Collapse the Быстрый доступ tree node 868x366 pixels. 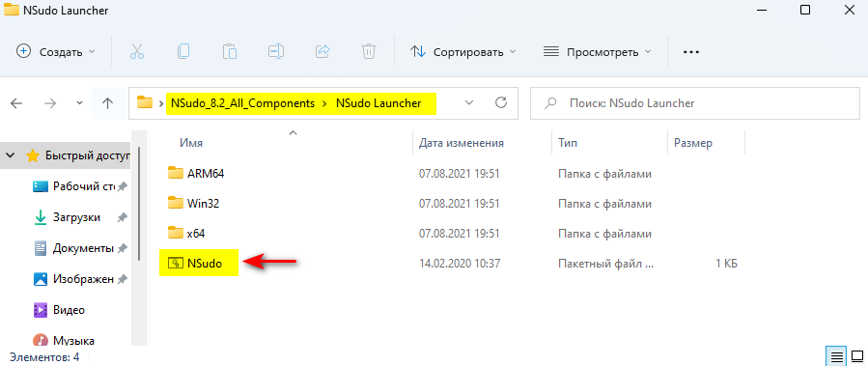pos(11,156)
